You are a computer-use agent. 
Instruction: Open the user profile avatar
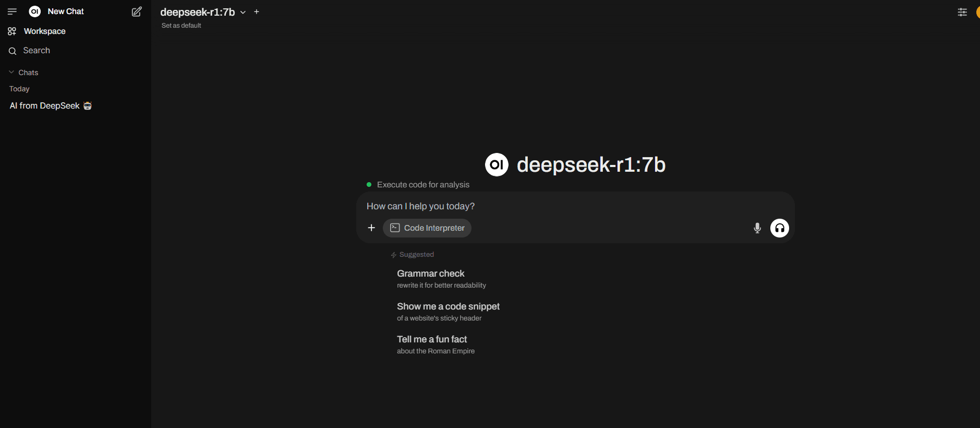pos(977,12)
